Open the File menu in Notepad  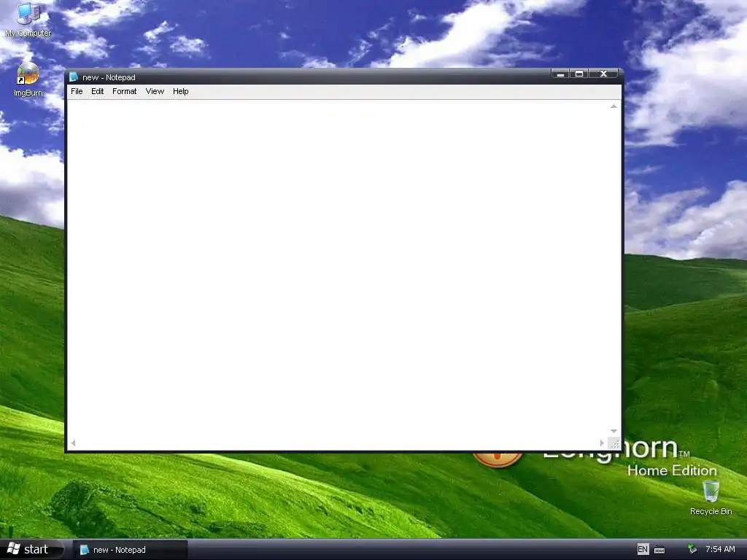click(x=77, y=91)
